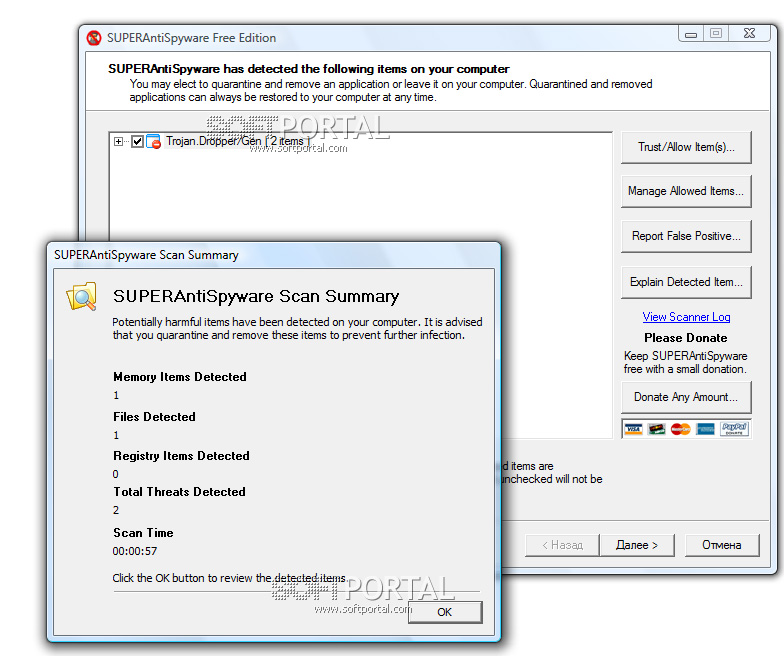Click Explain Detected Item button
Image resolution: width=784 pixels, height=656 pixels.
(x=686, y=282)
